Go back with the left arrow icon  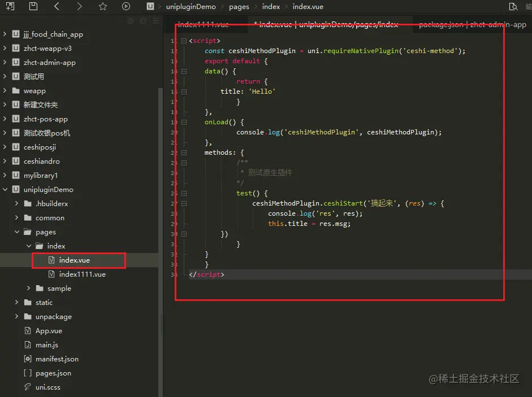click(57, 6)
